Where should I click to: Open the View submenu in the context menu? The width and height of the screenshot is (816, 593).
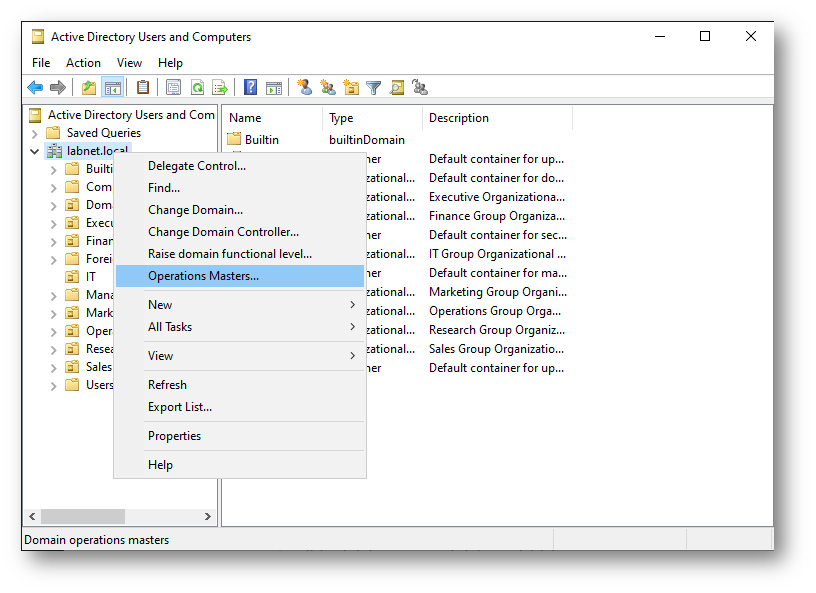pyautogui.click(x=240, y=356)
